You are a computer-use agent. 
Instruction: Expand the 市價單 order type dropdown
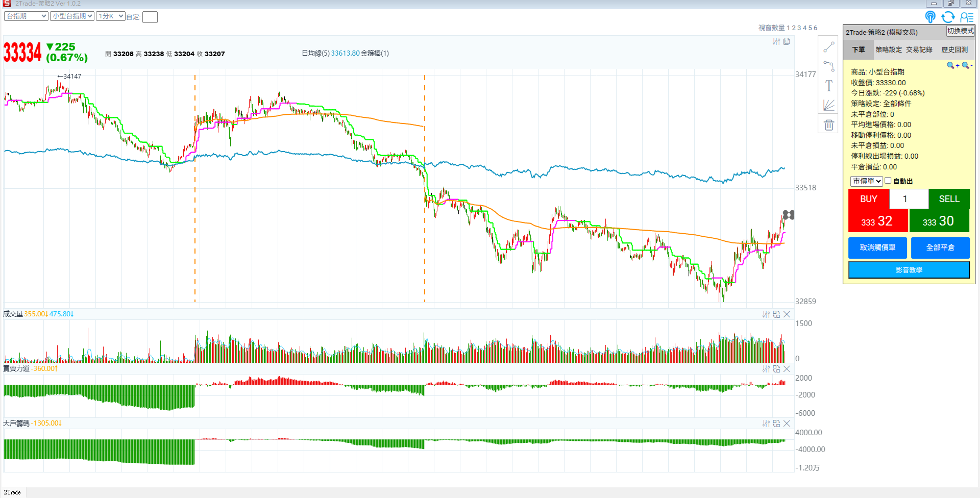tap(866, 181)
